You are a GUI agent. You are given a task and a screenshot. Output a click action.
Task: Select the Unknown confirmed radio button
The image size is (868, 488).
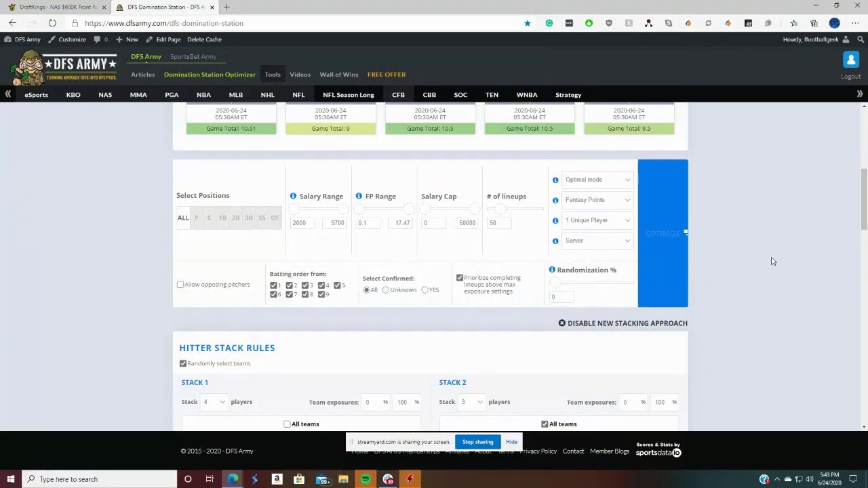[385, 290]
